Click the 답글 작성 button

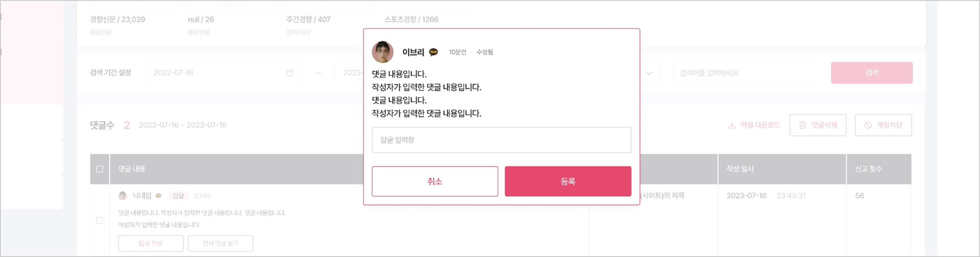151,243
